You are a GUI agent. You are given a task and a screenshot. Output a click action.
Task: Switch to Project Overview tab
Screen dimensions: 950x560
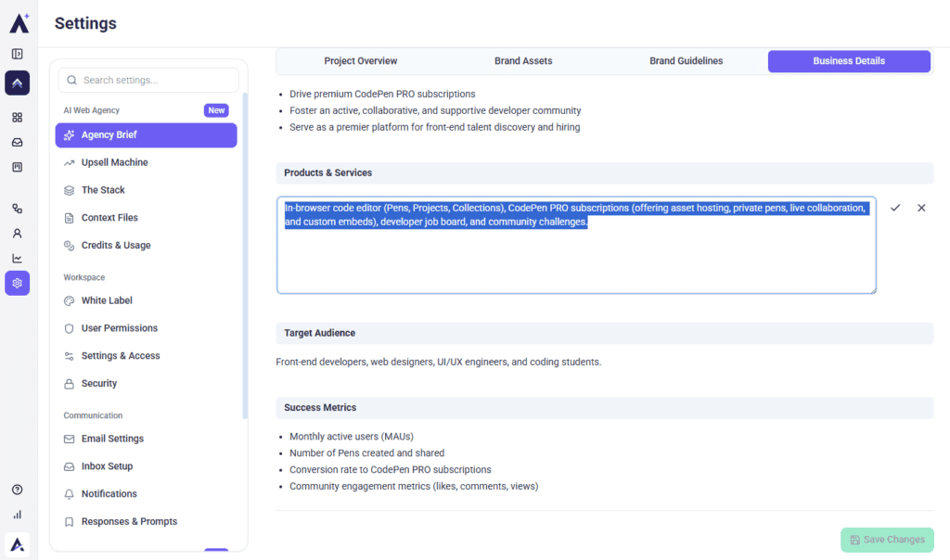click(x=361, y=61)
